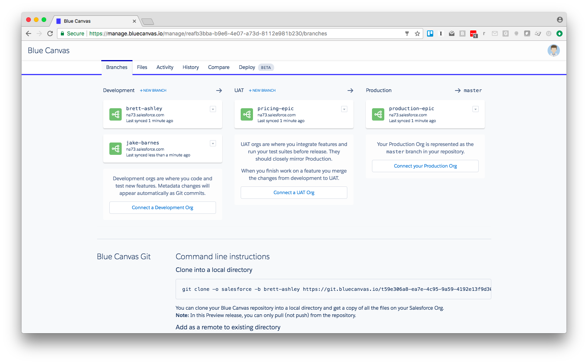Reload the page

pos(50,34)
